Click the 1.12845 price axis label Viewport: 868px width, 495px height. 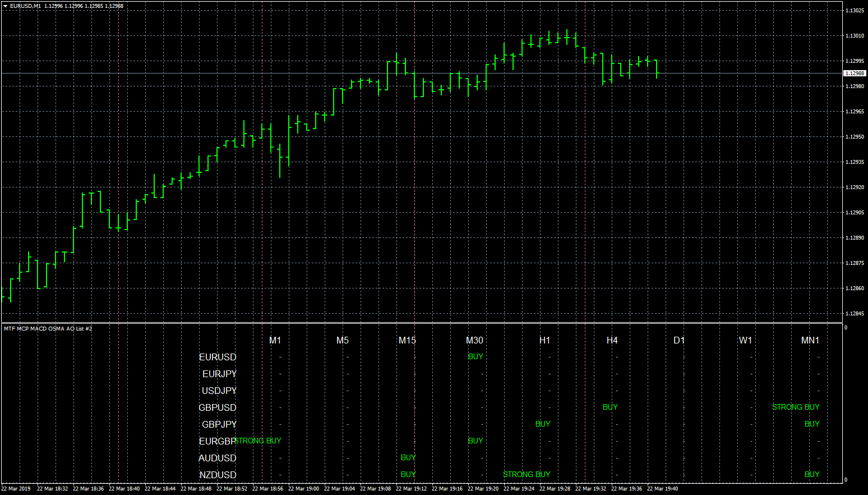click(855, 314)
